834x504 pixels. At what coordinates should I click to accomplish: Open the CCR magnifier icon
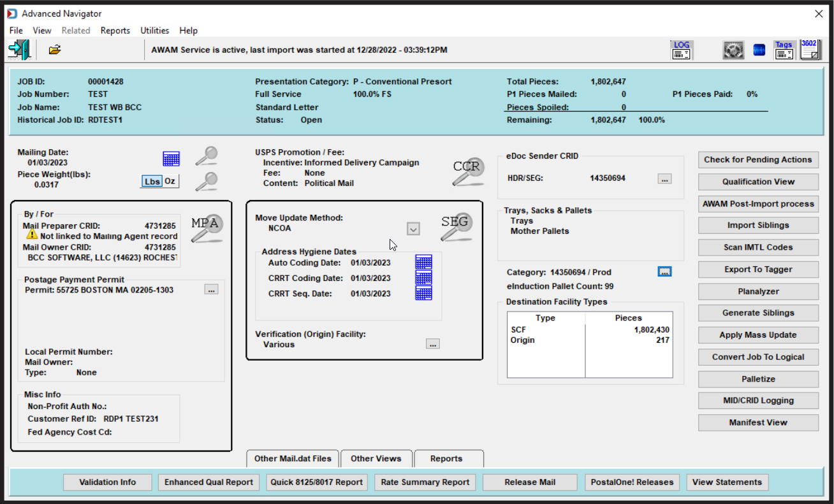click(467, 171)
